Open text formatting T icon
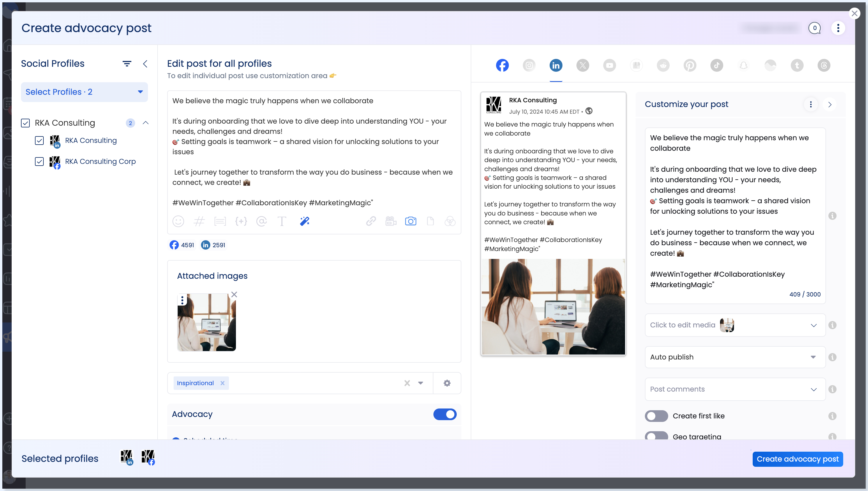The image size is (868, 491). coord(282,222)
